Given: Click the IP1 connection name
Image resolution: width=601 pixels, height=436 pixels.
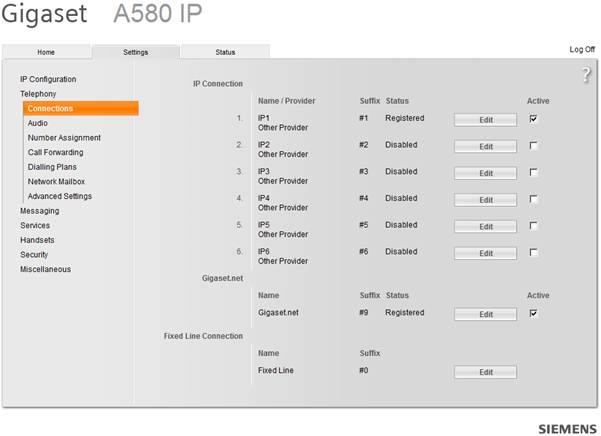Looking at the screenshot, I should tap(264, 118).
